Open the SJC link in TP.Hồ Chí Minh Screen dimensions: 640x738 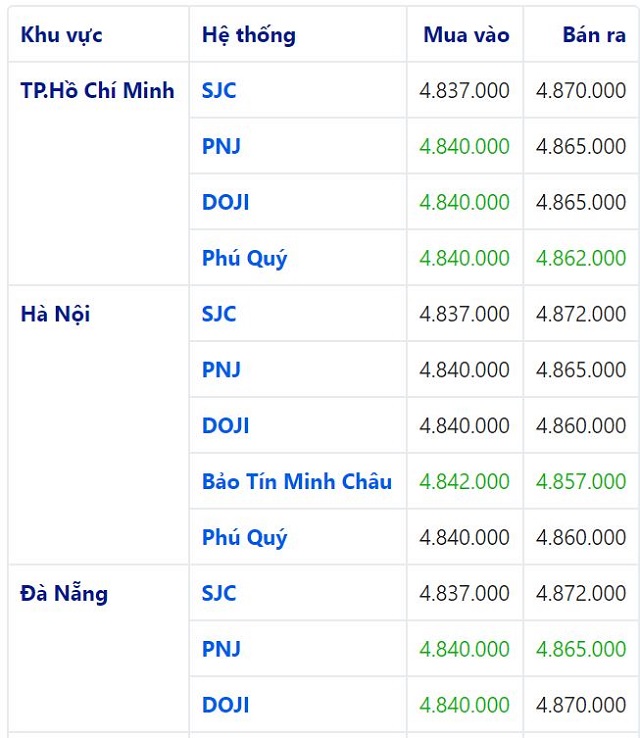click(219, 91)
